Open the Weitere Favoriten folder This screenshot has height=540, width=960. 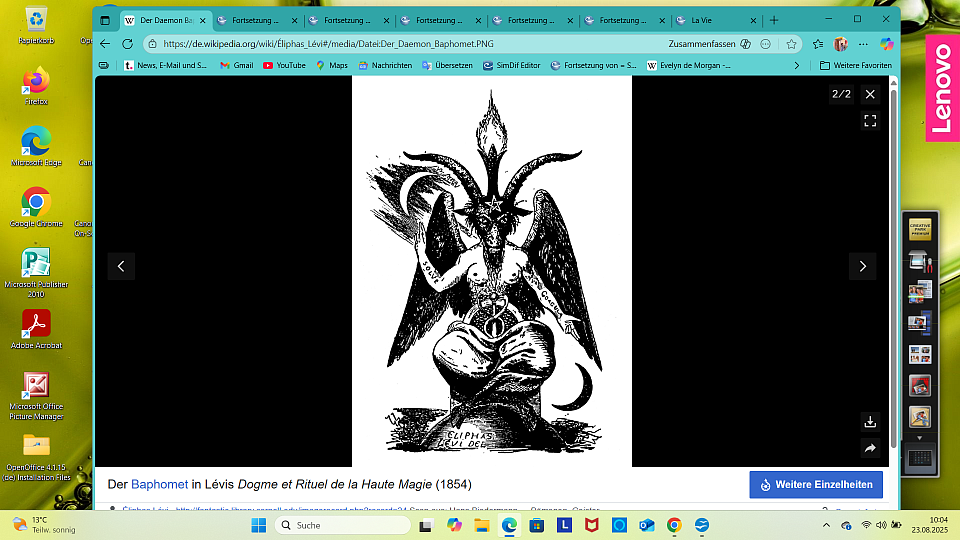click(x=856, y=66)
